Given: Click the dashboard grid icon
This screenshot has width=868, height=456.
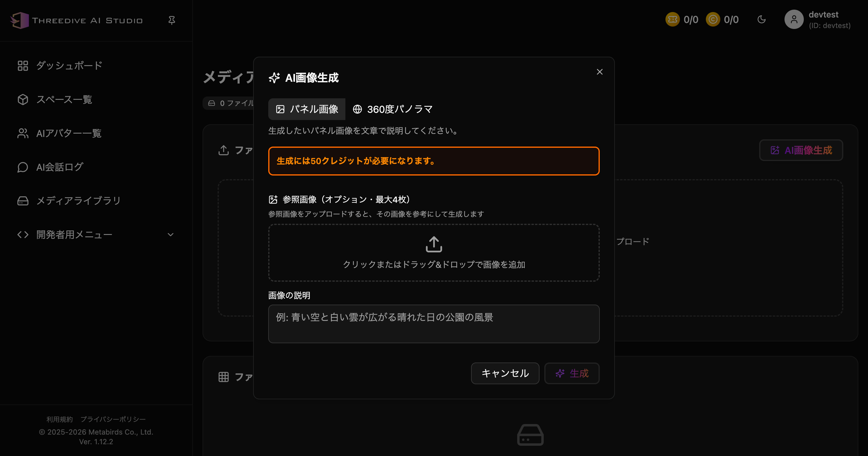Looking at the screenshot, I should click(23, 65).
